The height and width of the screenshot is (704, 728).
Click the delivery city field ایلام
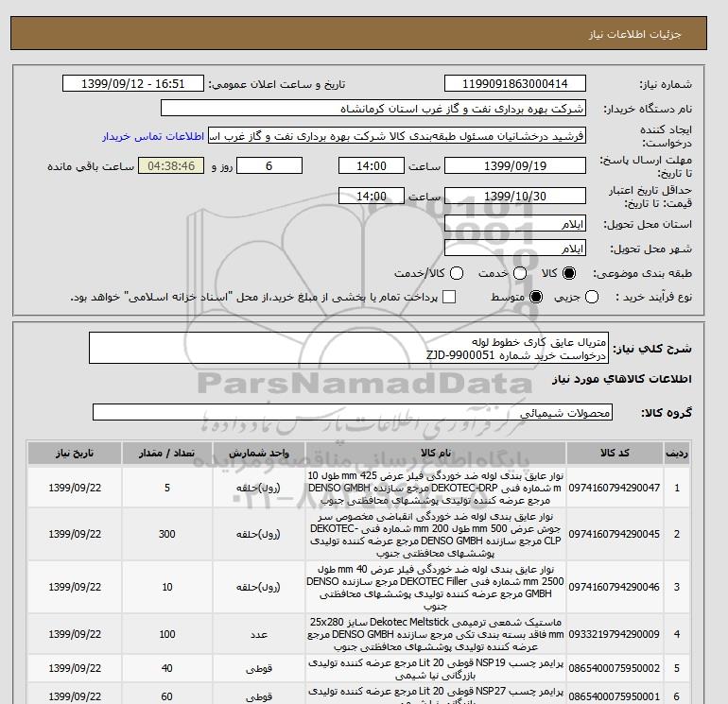[x=515, y=249]
